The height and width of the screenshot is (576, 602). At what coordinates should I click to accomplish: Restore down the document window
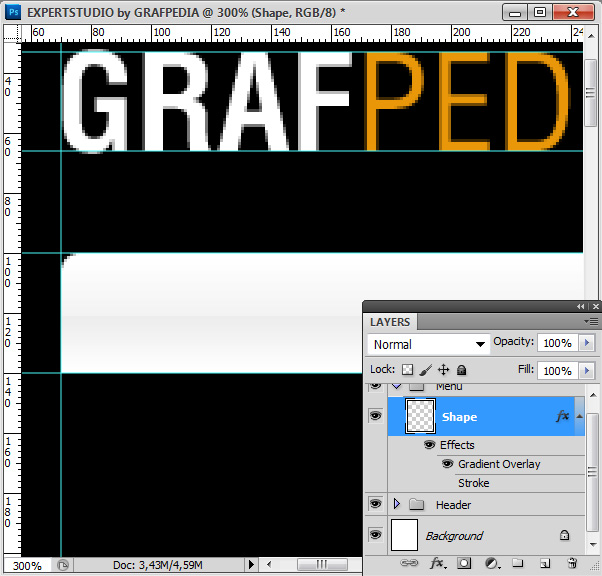pyautogui.click(x=540, y=12)
